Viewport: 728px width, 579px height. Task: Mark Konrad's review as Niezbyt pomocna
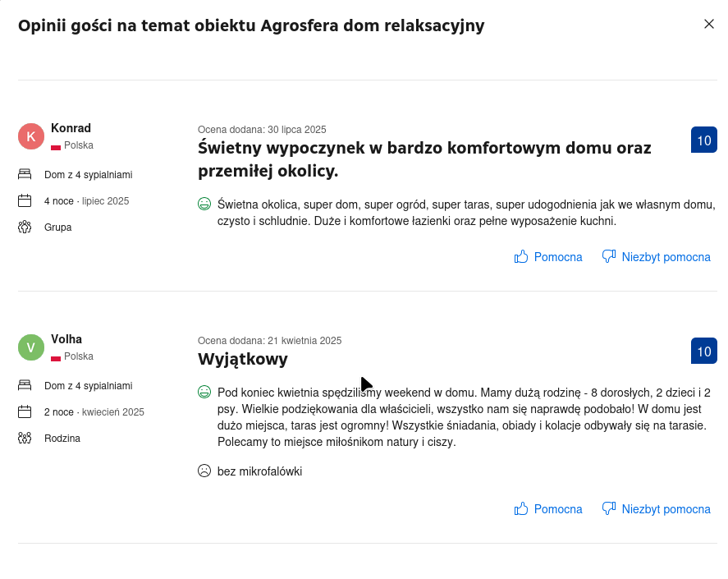[656, 257]
